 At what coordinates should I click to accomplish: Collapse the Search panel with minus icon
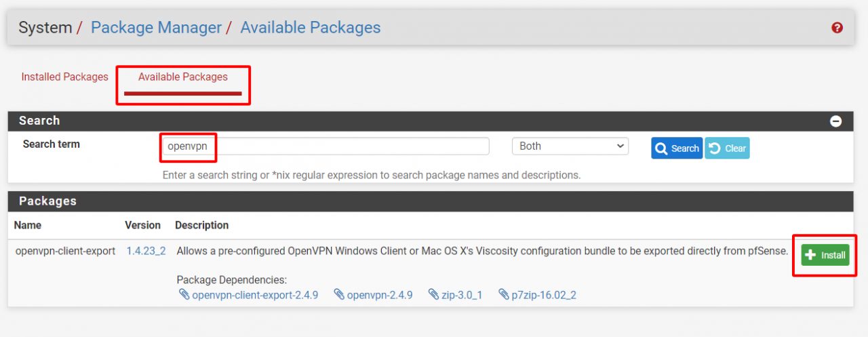(x=836, y=121)
